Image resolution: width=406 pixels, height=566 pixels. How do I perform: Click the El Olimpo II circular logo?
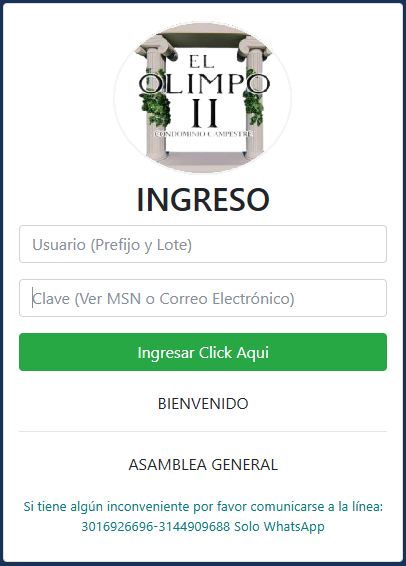[x=203, y=97]
